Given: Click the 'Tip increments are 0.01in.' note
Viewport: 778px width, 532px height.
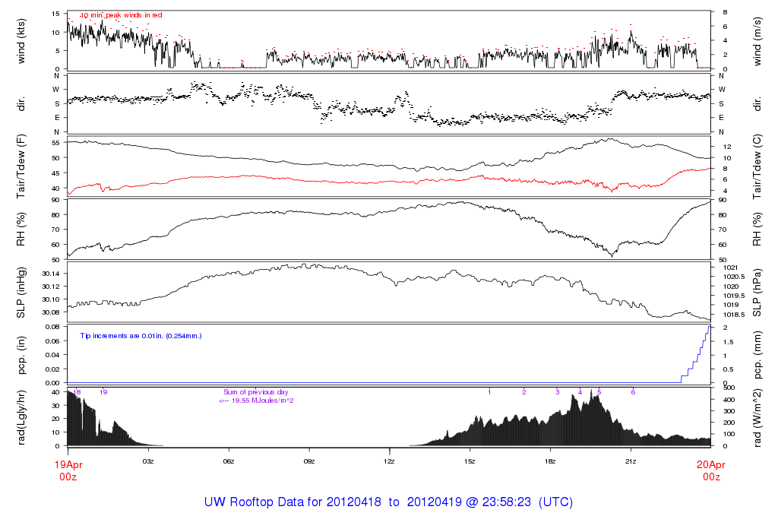Looking at the screenshot, I should pos(141,335).
